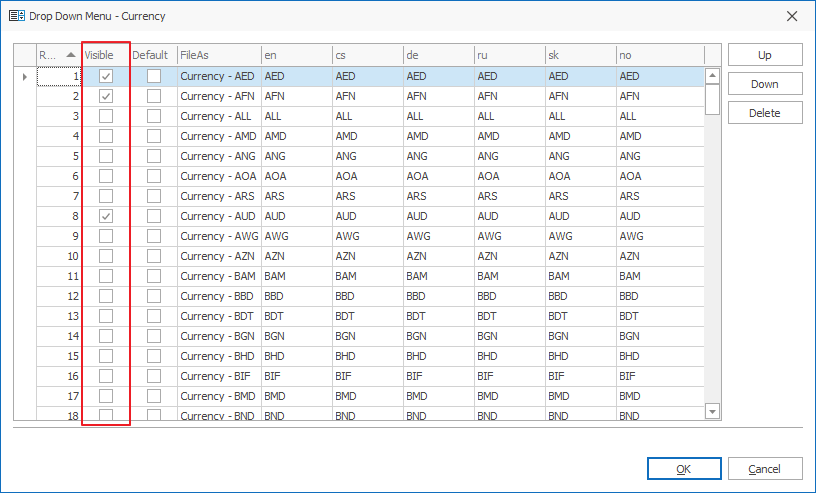Select the 'Currency - AED' FileAs cell
This screenshot has height=493, width=816.
219,77
